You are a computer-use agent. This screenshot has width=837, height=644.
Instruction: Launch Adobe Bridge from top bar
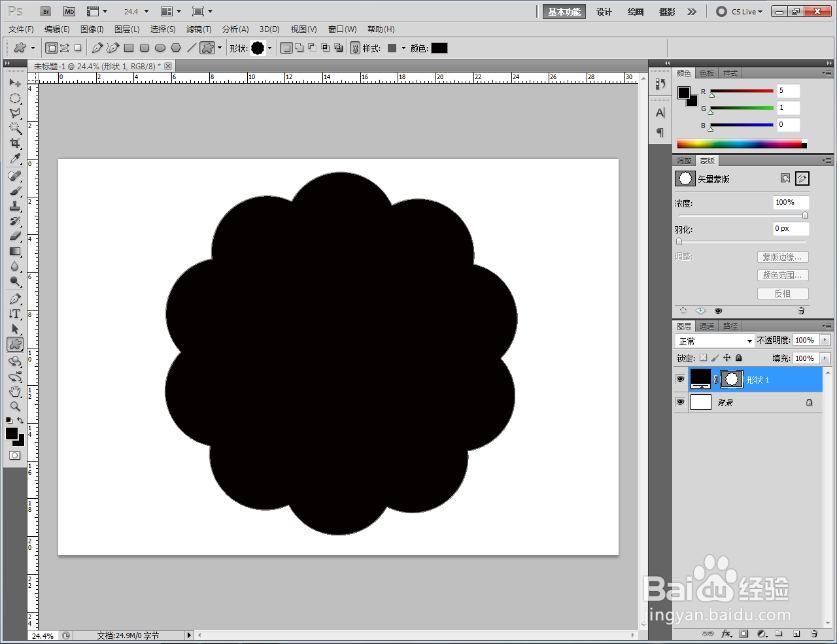pos(46,11)
